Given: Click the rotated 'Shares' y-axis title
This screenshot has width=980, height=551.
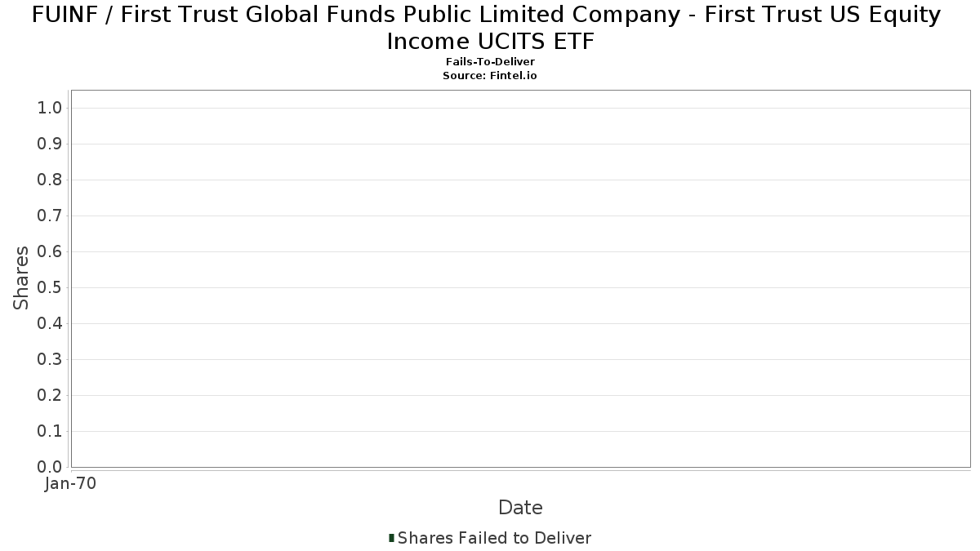Looking at the screenshot, I should [x=21, y=278].
